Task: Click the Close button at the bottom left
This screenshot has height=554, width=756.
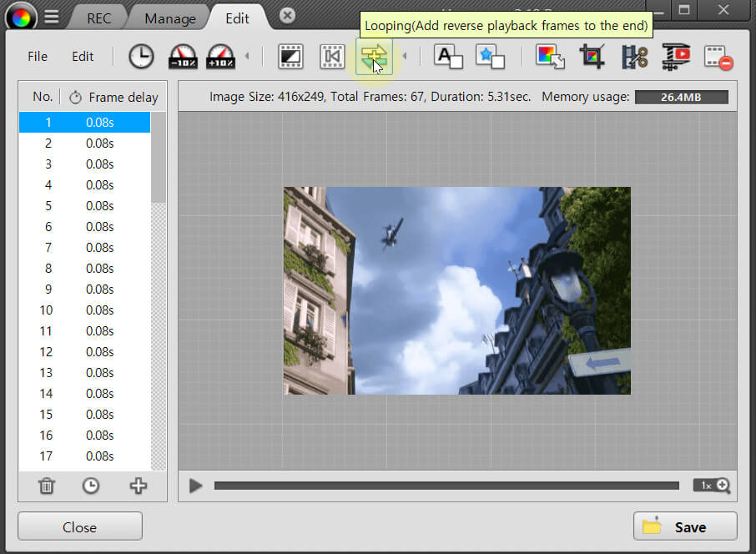Action: [80, 526]
